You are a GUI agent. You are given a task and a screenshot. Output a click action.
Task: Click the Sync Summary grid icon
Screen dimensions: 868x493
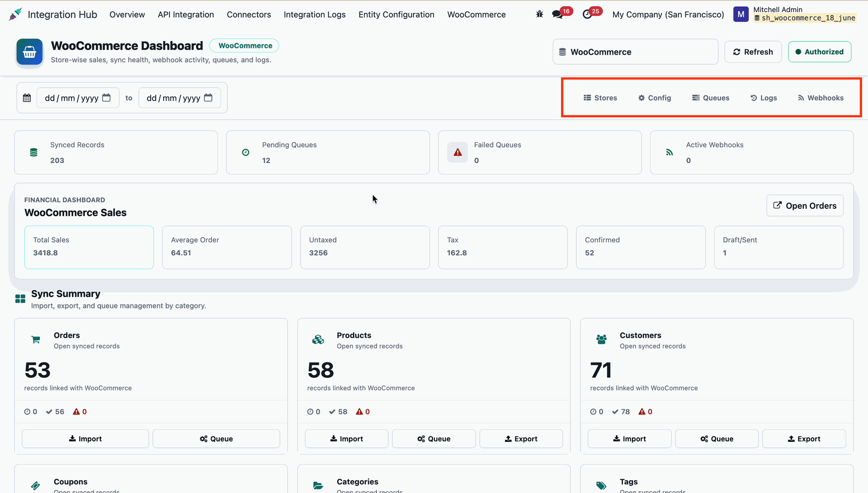click(x=20, y=299)
